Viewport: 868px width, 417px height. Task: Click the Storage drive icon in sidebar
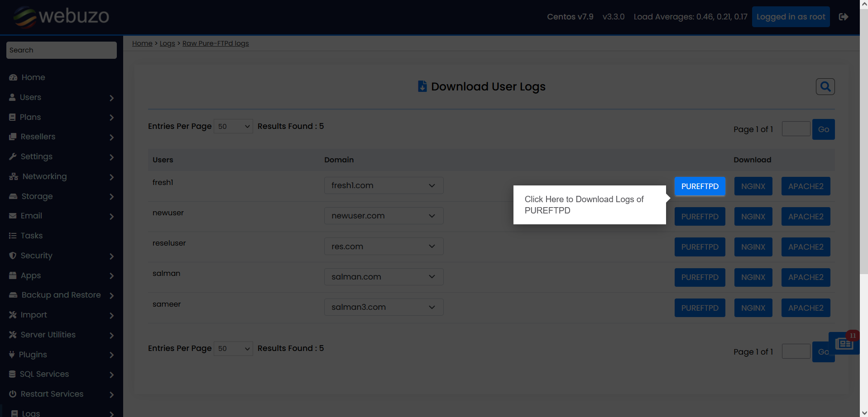13,196
